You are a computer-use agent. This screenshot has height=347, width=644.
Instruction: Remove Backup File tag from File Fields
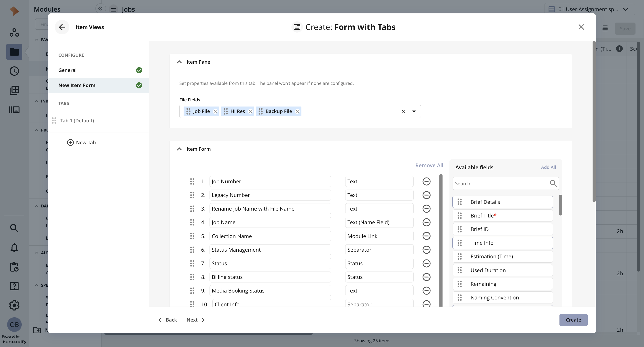297,111
